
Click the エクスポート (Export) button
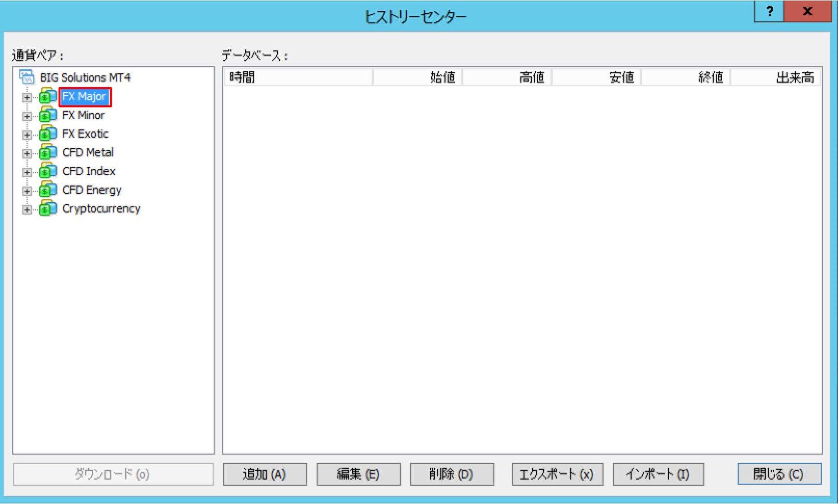tap(558, 474)
